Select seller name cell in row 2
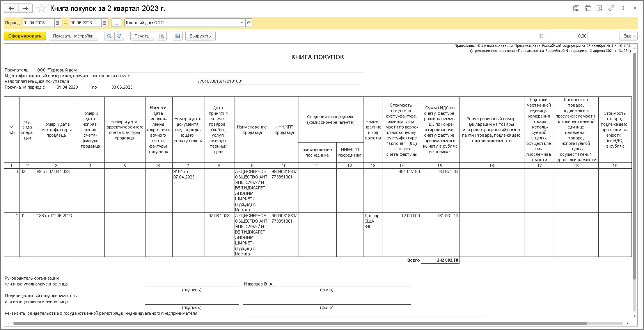Screen dimensions: 644x330 coord(252,235)
